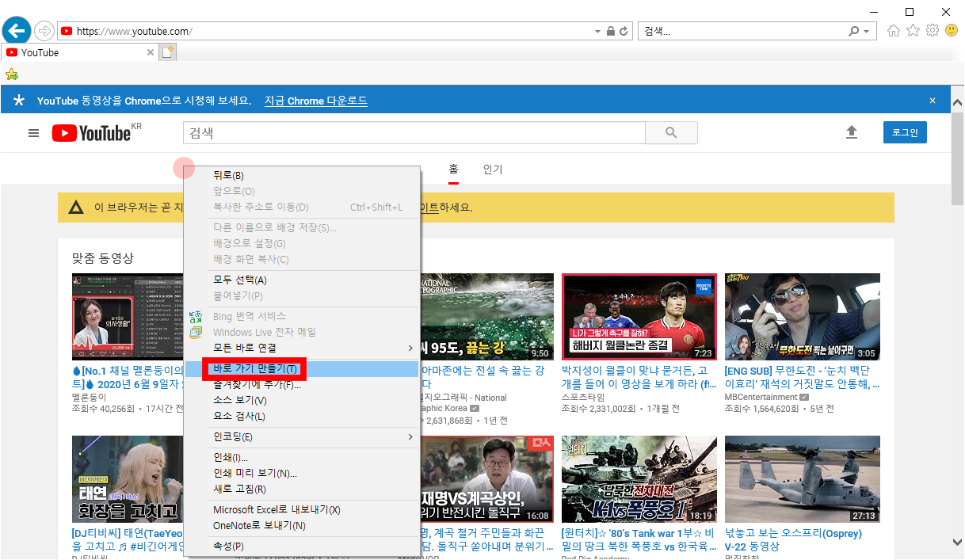The image size is (965, 560).
Task: Select 속성(P) in context menu
Action: pos(301,547)
